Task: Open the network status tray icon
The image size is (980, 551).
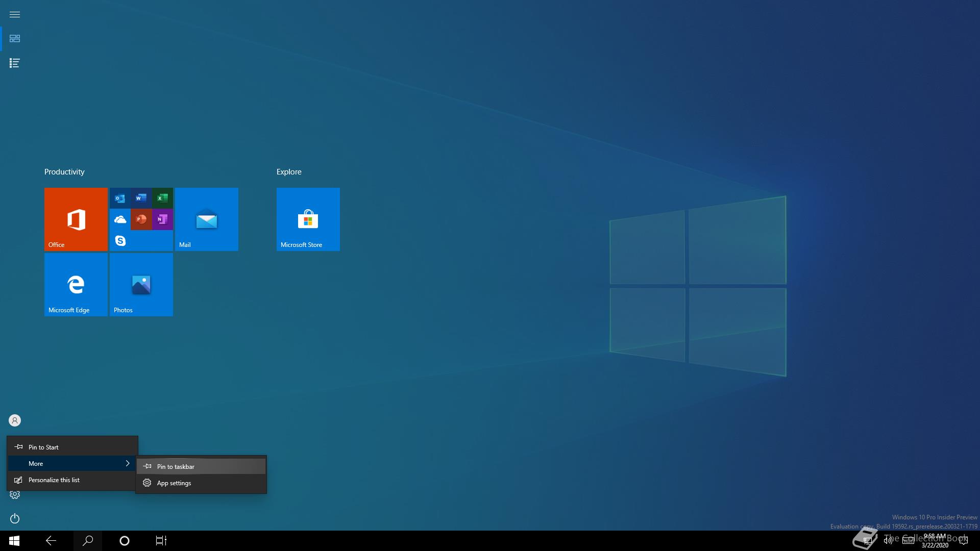Action: tap(867, 541)
